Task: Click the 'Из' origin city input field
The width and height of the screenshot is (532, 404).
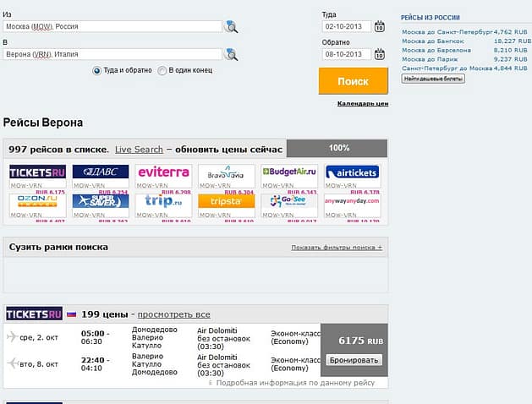Action: [x=112, y=26]
